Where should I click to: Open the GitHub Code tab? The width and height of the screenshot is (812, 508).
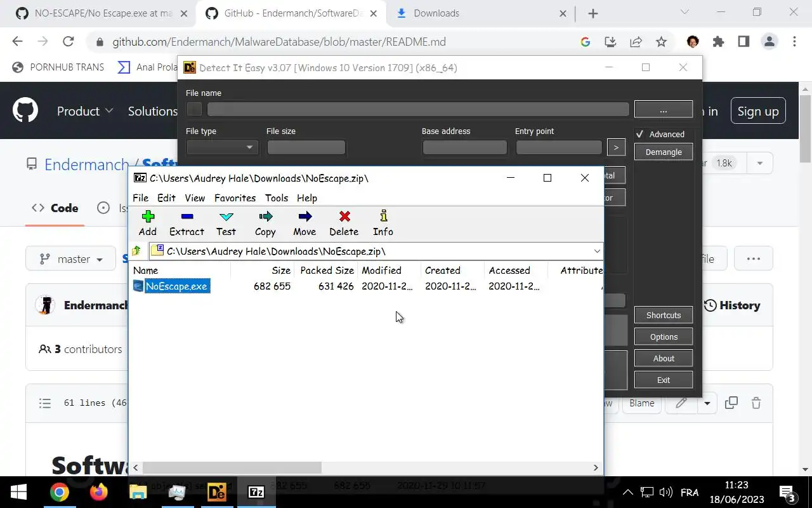(55, 208)
